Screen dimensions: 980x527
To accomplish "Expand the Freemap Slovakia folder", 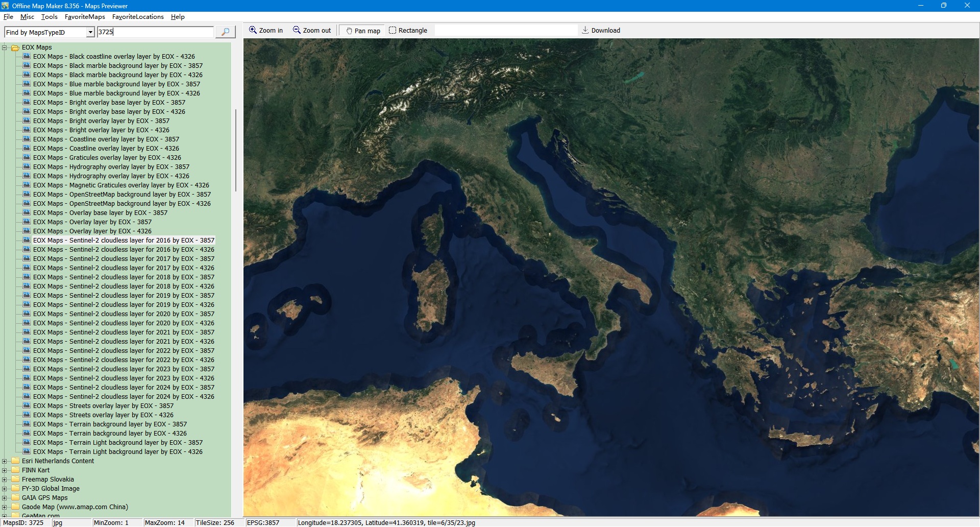I will pos(5,480).
